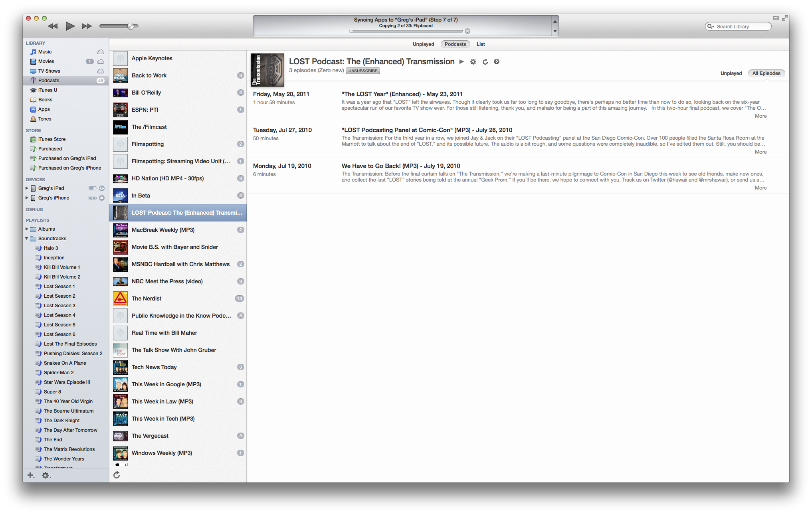The image size is (812, 514).
Task: Click the LOST Podcast artwork thumbnail
Action: tap(267, 70)
